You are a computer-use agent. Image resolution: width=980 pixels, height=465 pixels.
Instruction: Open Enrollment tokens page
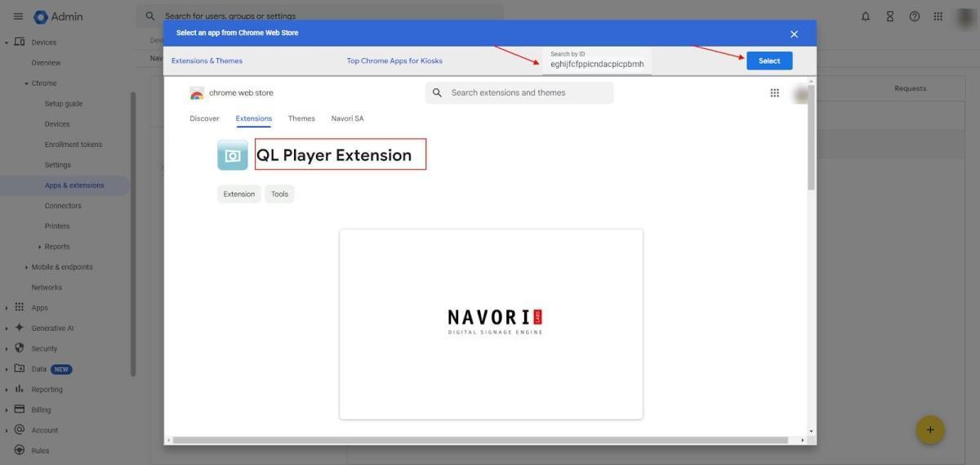(x=73, y=145)
